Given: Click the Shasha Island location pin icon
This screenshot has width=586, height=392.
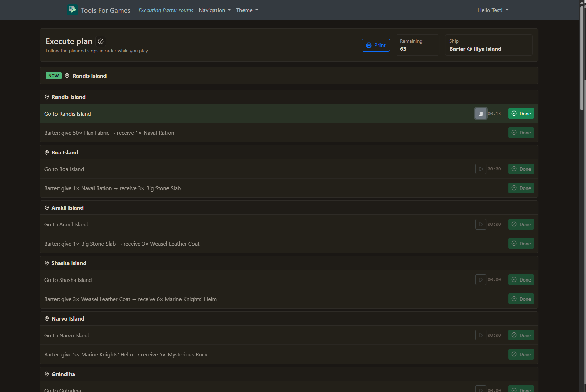Looking at the screenshot, I should (x=47, y=263).
